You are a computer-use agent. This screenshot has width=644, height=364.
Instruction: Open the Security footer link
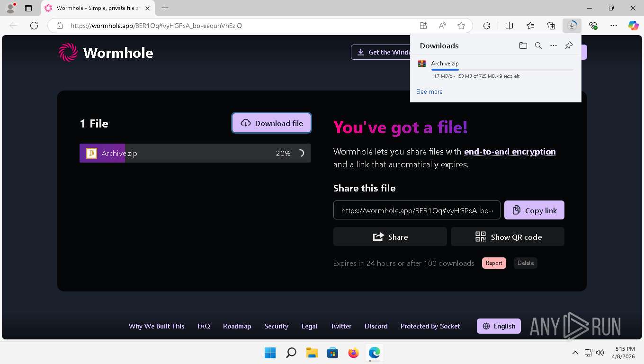(277, 326)
